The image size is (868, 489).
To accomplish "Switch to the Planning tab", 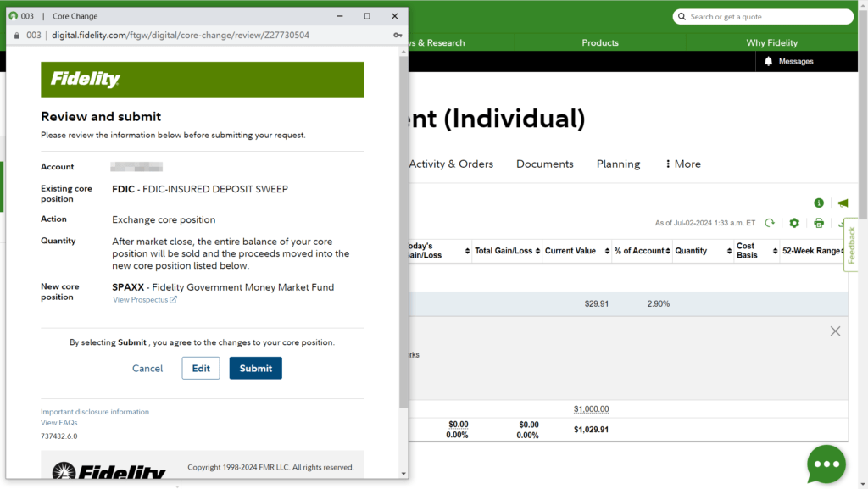I will coord(618,164).
